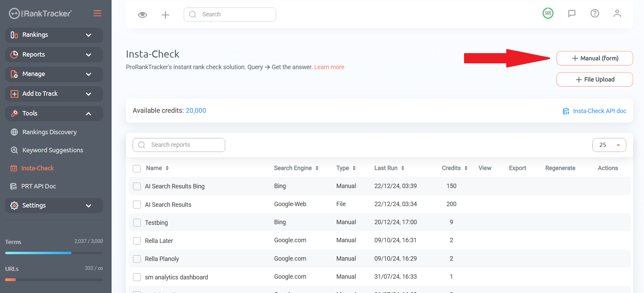Sort by the Last Run column arrows
Screen dimensions: 644x293
pos(403,168)
